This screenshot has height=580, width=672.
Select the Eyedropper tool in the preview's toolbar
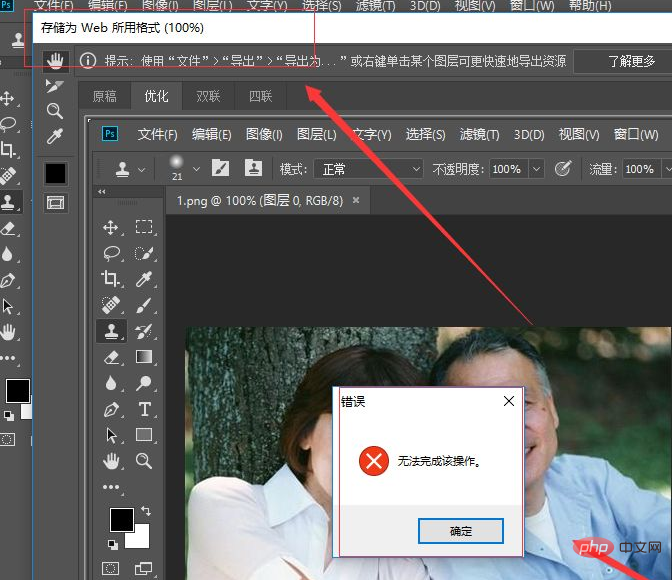pyautogui.click(x=144, y=279)
